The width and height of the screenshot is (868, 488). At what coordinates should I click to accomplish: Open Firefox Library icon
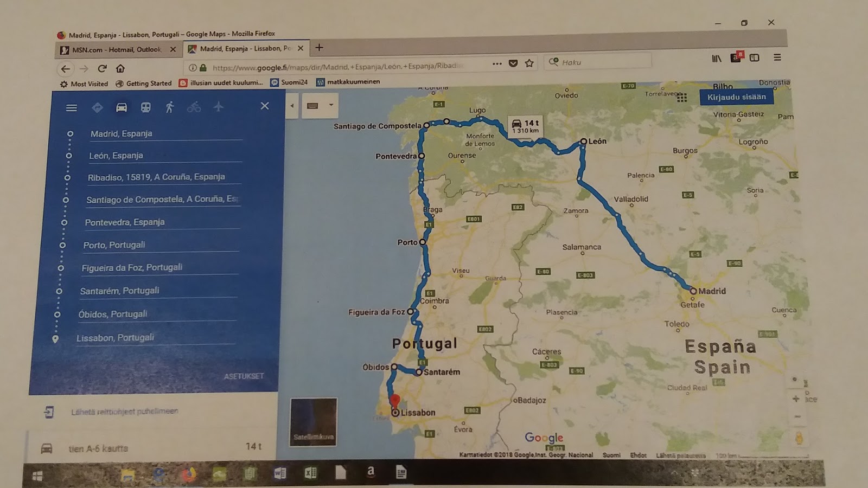pyautogui.click(x=717, y=58)
